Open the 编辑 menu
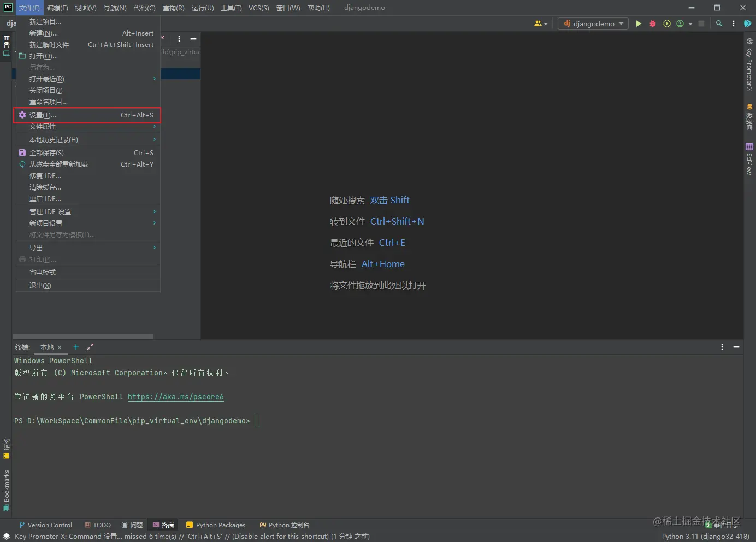The width and height of the screenshot is (756, 542). (x=57, y=8)
